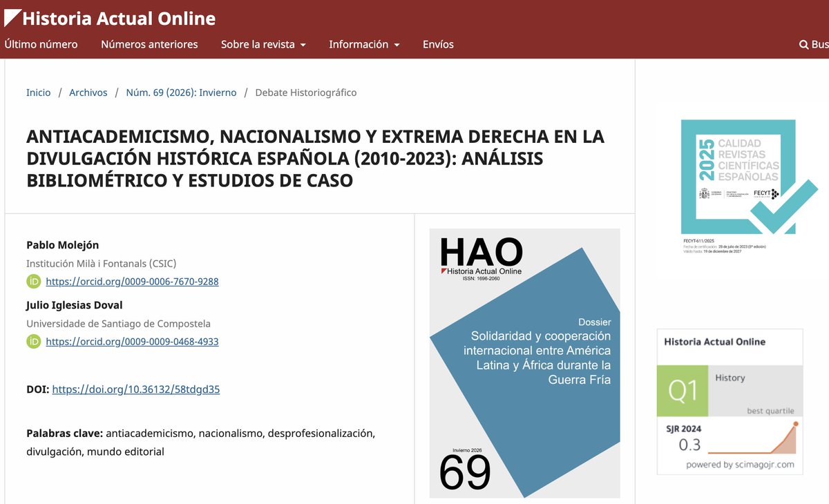The height and width of the screenshot is (504, 829).
Task: Open the Envíos page
Action: click(x=438, y=44)
